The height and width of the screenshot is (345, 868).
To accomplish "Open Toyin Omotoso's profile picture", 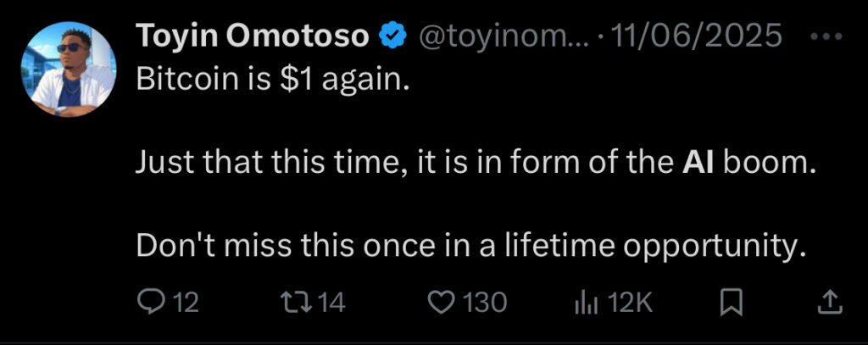I will pyautogui.click(x=74, y=70).
